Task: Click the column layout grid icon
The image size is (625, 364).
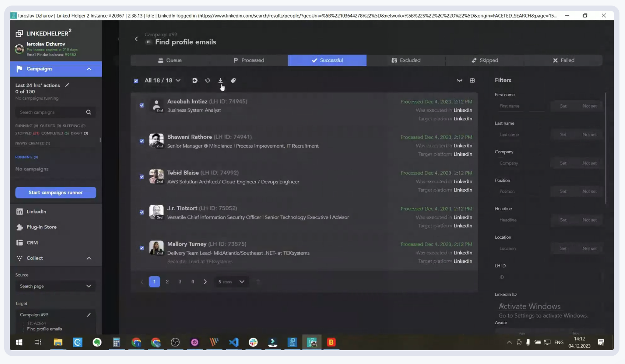Action: coord(473,80)
